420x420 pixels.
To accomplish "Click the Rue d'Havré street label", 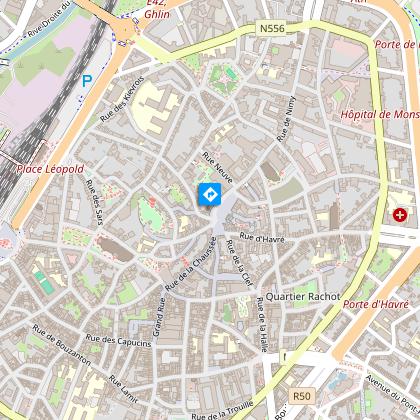I will tap(262, 238).
